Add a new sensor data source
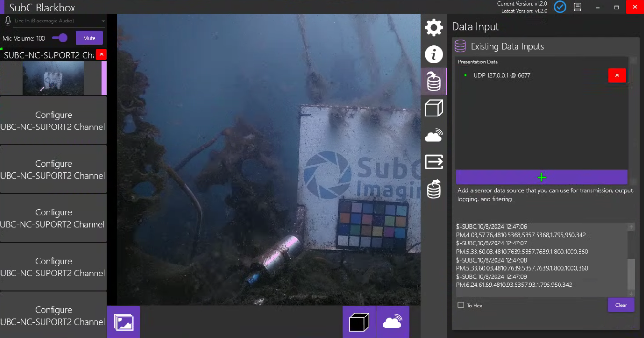Image resolution: width=644 pixels, height=338 pixels. coord(541,178)
